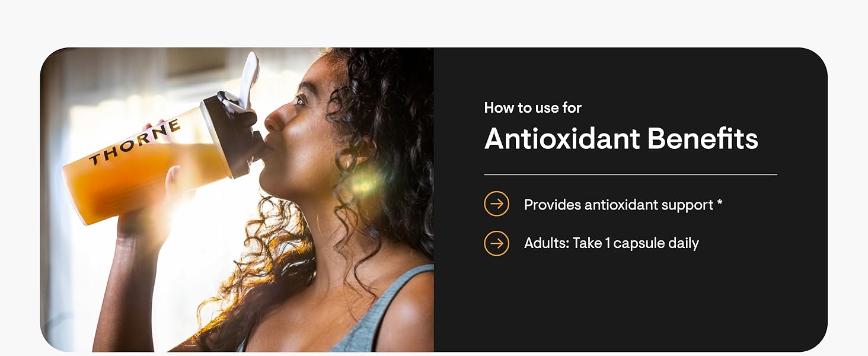Click the 'How to use for' subtitle
Screen dimensions: 868x356
(x=533, y=107)
